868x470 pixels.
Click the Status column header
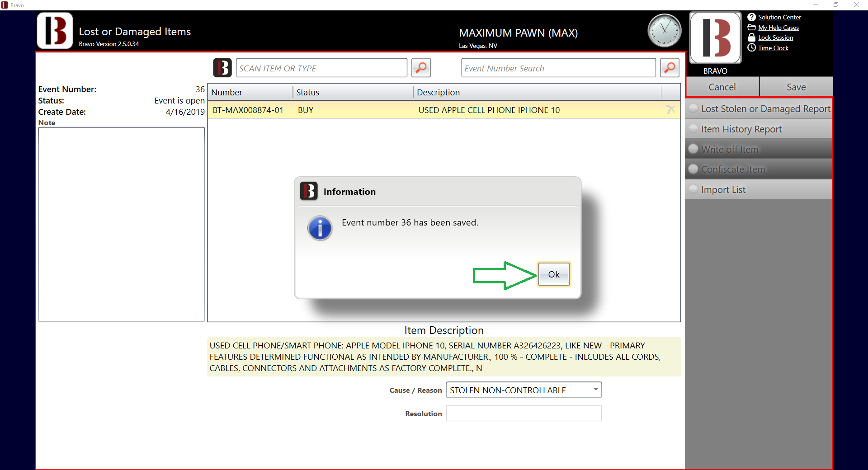(x=353, y=92)
